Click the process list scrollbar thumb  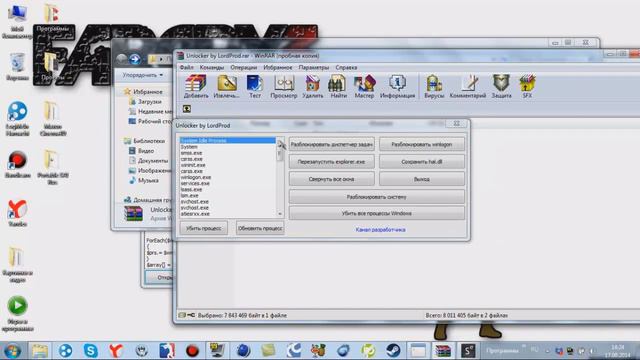280,155
